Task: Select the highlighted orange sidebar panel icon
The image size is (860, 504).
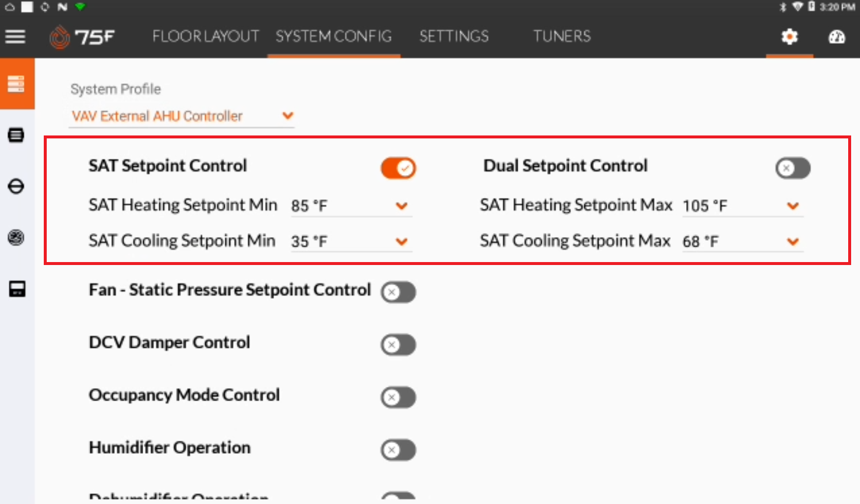Action: tap(17, 83)
